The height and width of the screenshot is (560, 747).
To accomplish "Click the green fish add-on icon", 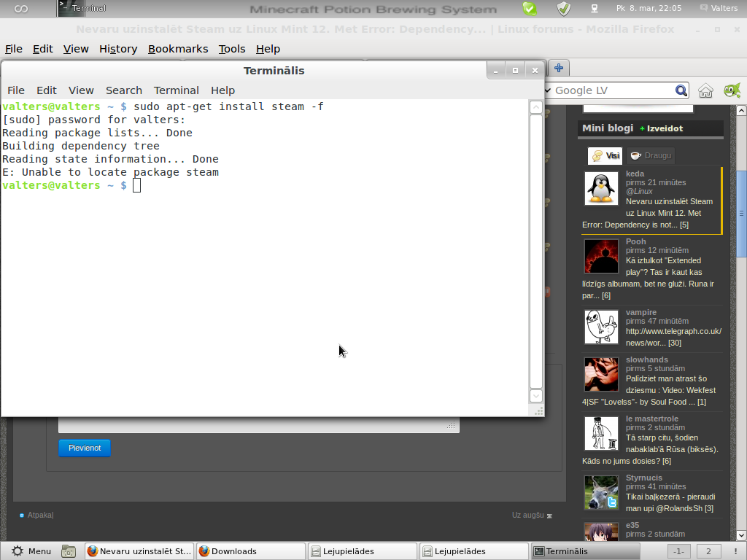I will 732,90.
